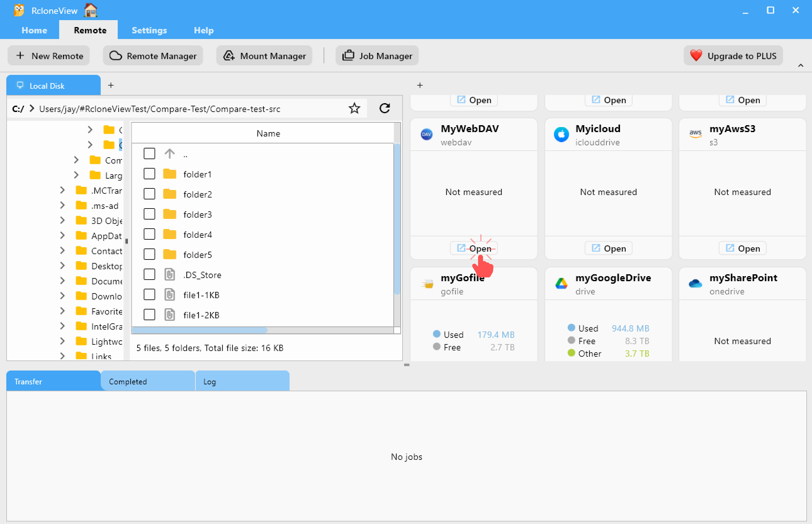Screen dimensions: 812x524
Task: Click the AWS S3 icon on myAwsS3 card
Action: [x=696, y=134]
